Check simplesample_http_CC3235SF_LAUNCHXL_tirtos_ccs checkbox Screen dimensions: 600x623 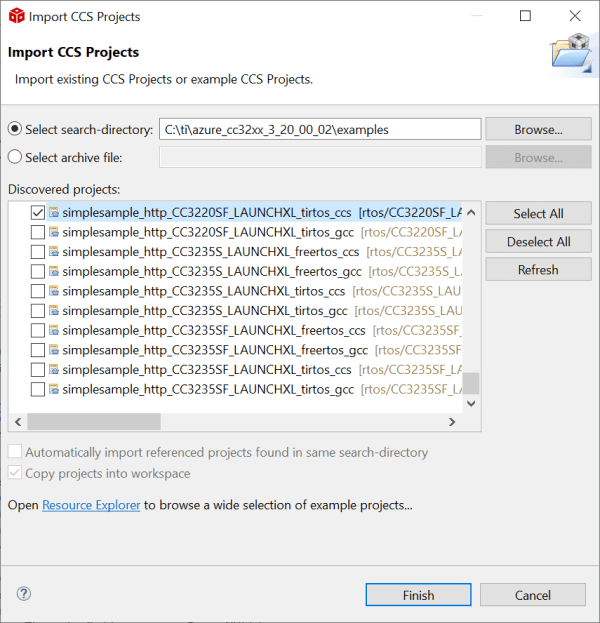38,370
